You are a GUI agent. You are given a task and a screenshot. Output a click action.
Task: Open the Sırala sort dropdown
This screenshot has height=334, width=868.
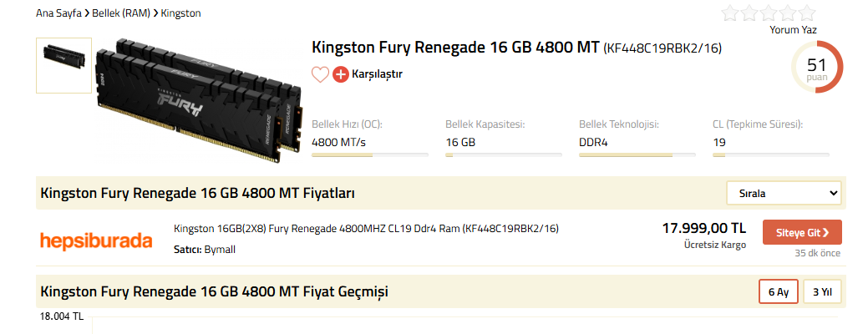(784, 193)
